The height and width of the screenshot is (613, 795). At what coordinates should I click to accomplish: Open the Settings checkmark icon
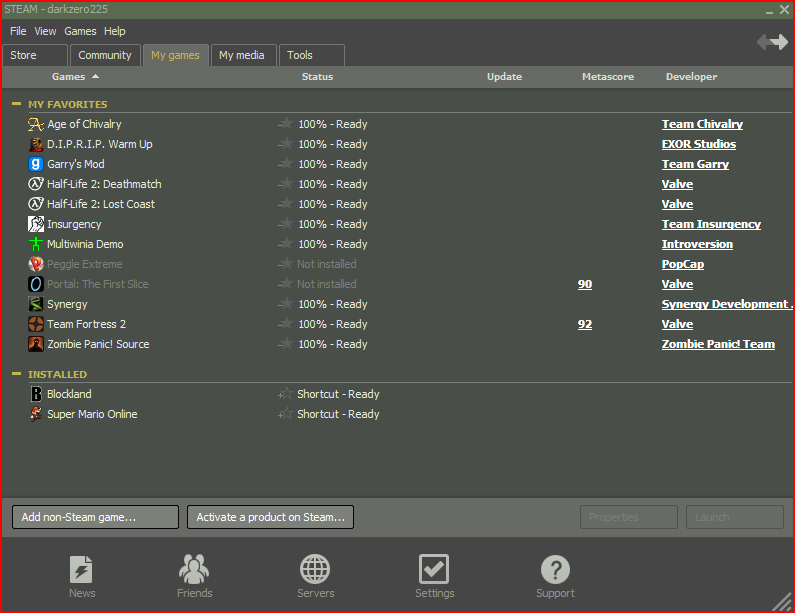click(x=434, y=570)
